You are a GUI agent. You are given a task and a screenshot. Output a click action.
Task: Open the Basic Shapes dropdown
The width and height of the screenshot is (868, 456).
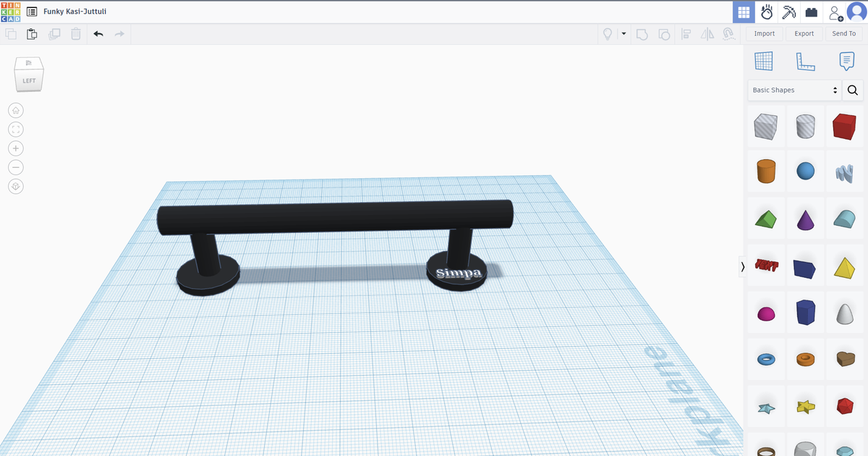pos(794,90)
